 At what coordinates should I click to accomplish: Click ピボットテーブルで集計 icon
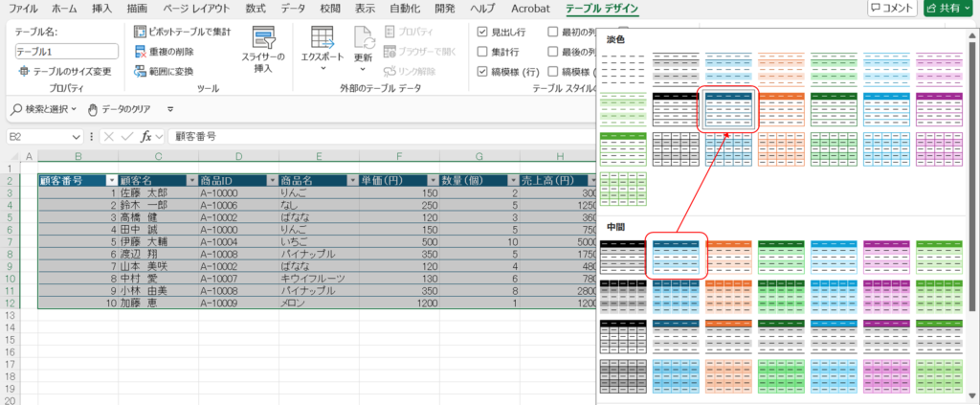(x=141, y=32)
